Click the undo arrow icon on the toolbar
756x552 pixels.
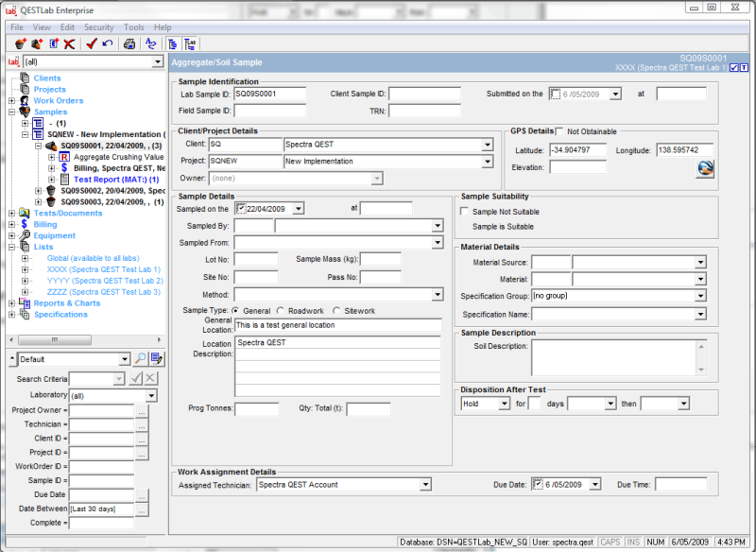[x=108, y=43]
